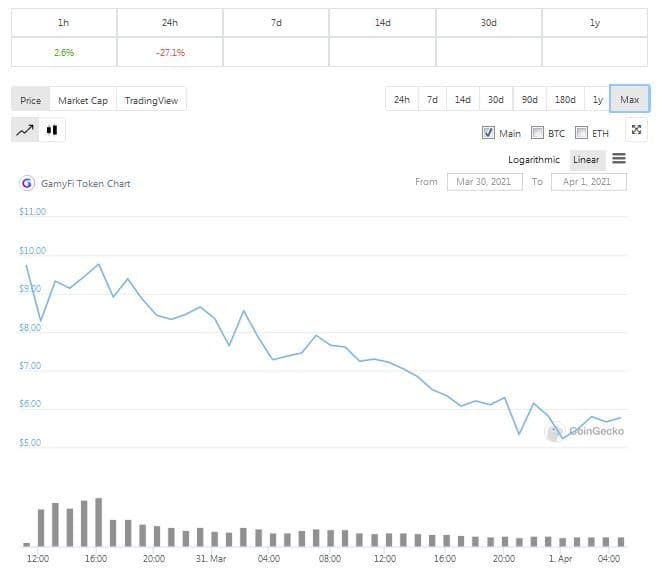Image resolution: width=657 pixels, height=576 pixels.
Task: Click the GamyFi token logo icon
Action: pos(27,183)
